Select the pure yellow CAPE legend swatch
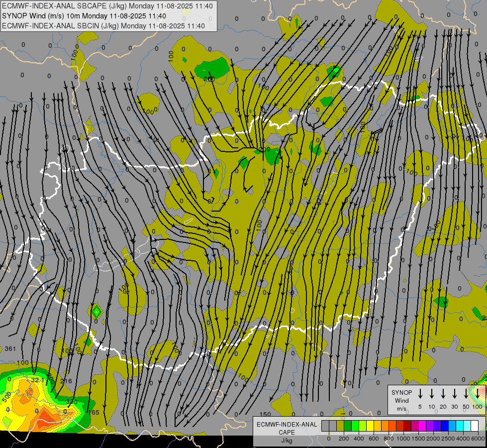This screenshot has height=448, width=487. coord(370,426)
